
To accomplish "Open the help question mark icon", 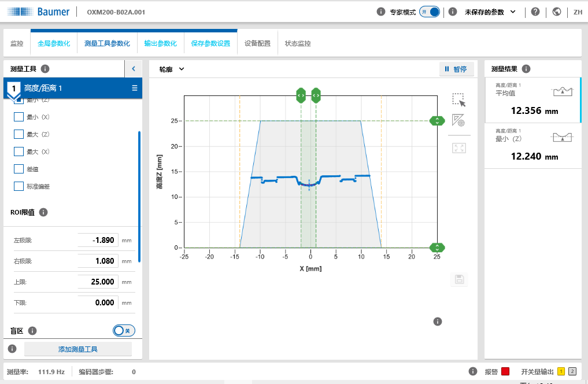I will (535, 12).
